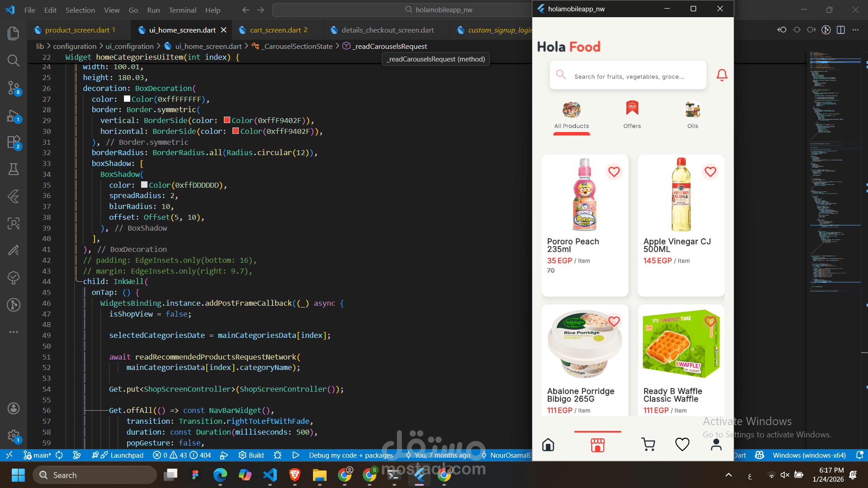Click the app search field for fruits, vegetables
Image resolution: width=868 pixels, height=488 pixels.
coord(628,75)
